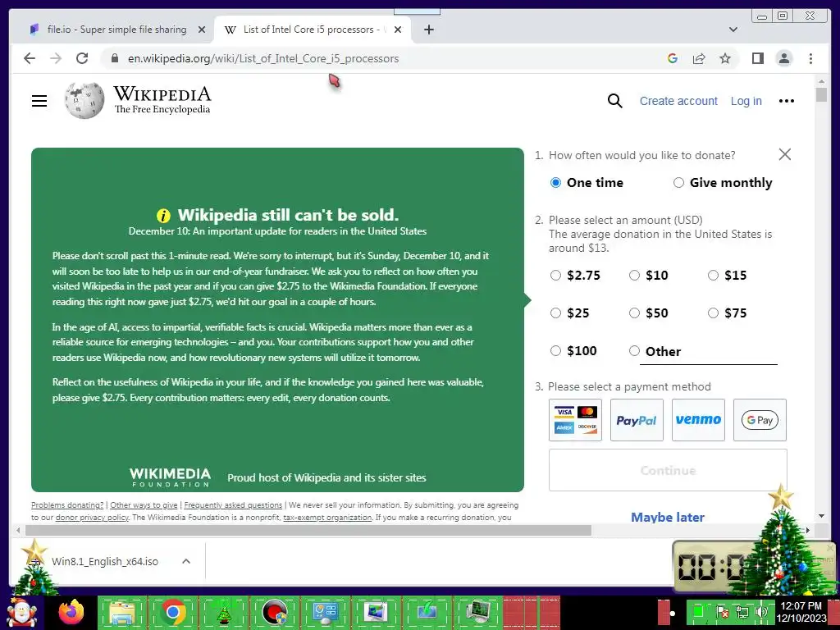The image size is (840, 630).
Task: Open File Explorer from the taskbar
Action: coord(122,612)
